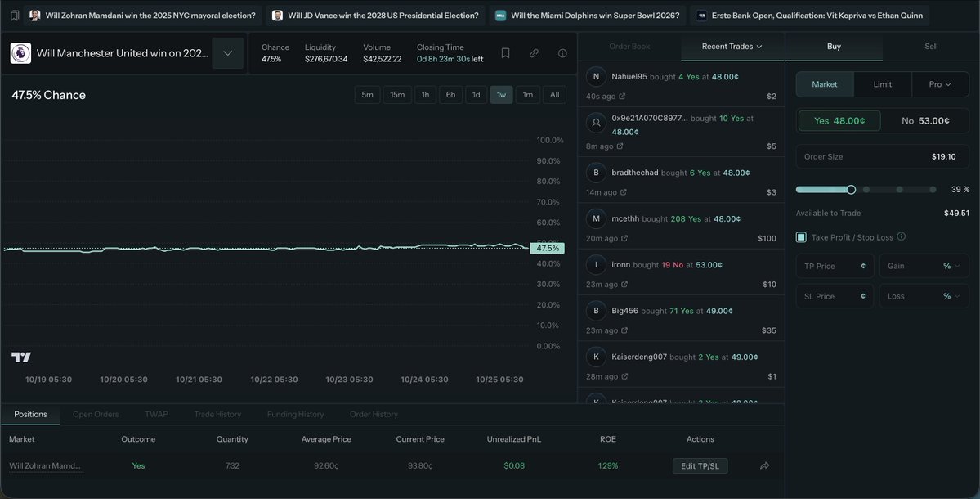Set chart range to 5m
Screen dimensions: 980x499
pos(368,95)
